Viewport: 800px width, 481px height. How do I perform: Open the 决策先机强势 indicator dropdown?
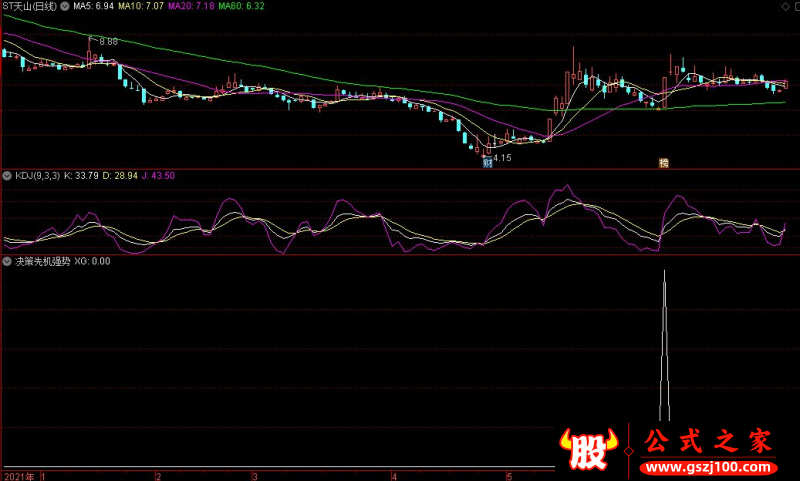point(7,262)
